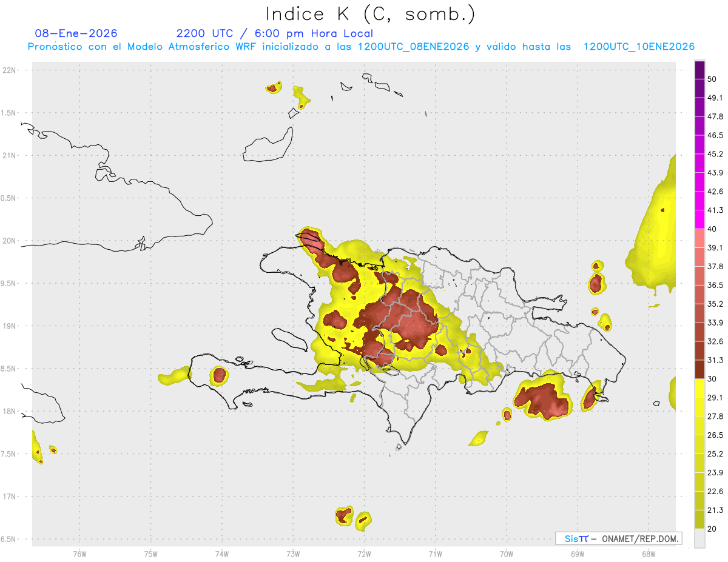The height and width of the screenshot is (562, 728).
Task: Click the colorbar value "37.8"
Action: 715,267
